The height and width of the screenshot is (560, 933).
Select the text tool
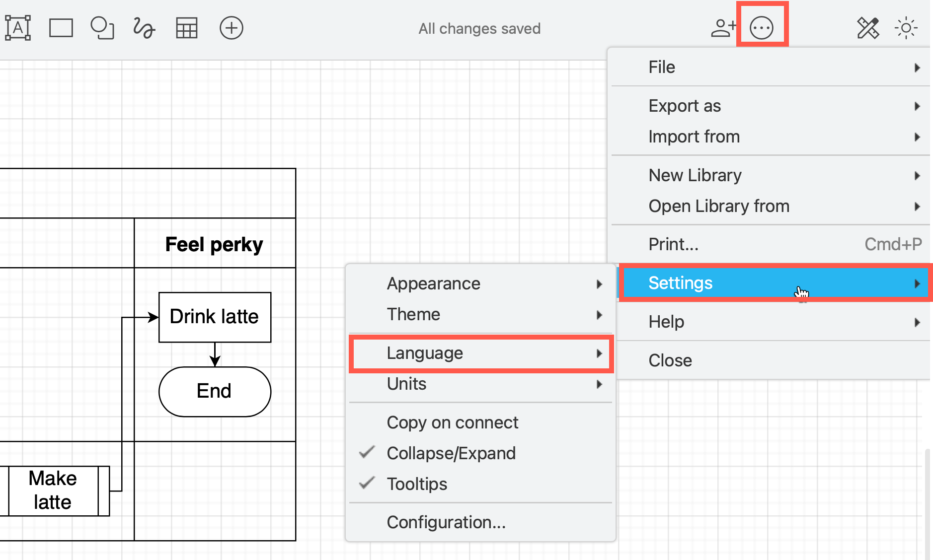pyautogui.click(x=18, y=28)
